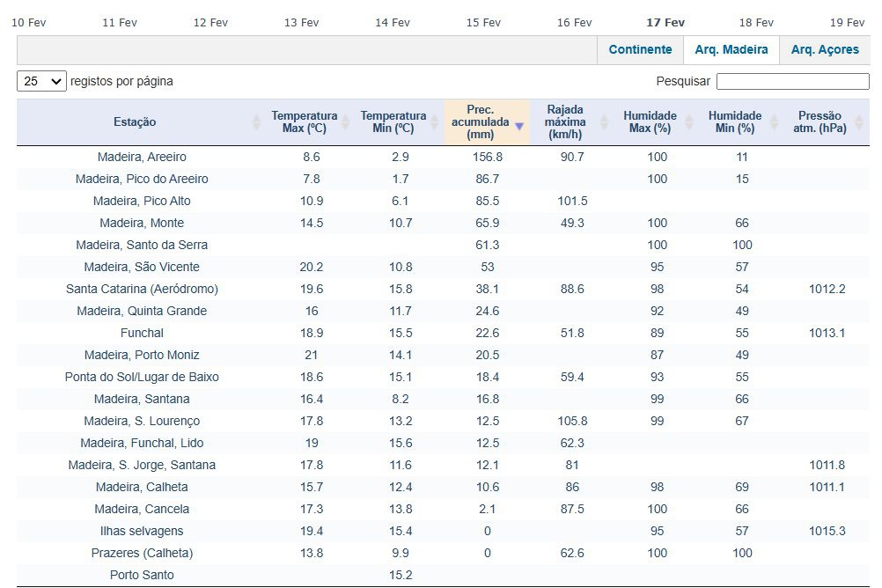Toggle Prec. acumulada descending sort arrow
The height and width of the screenshot is (588, 882).
coord(519,126)
